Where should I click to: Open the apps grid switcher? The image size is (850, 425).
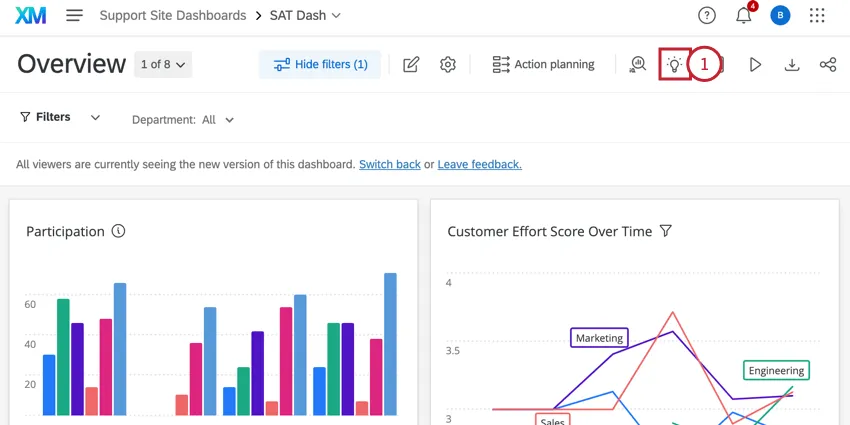click(817, 16)
